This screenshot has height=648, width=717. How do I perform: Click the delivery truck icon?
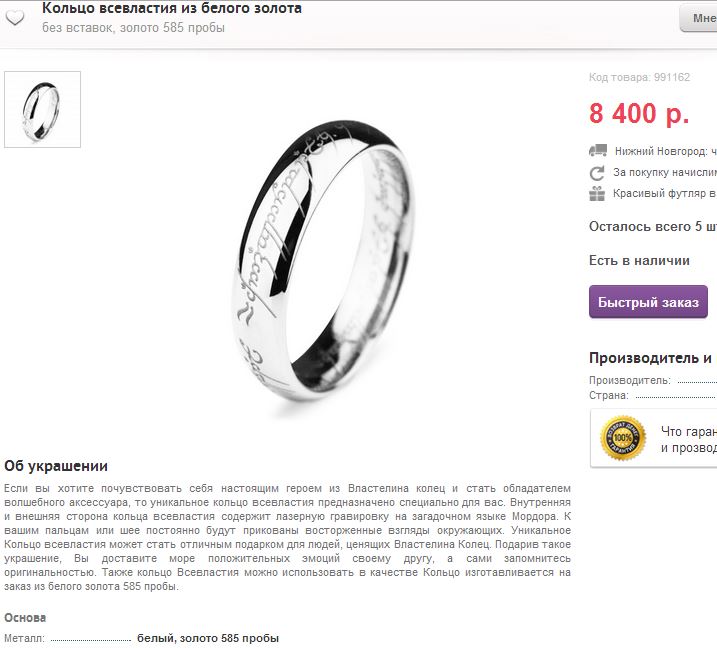point(598,150)
